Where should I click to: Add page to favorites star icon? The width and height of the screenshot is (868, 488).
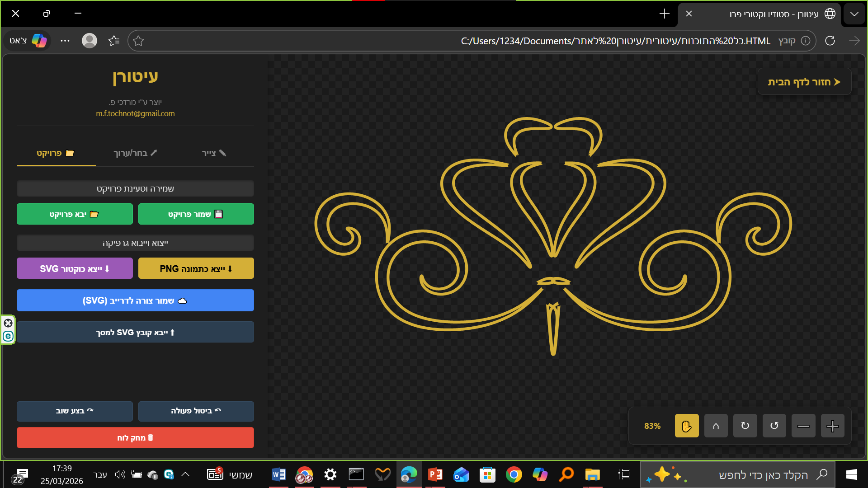(138, 41)
